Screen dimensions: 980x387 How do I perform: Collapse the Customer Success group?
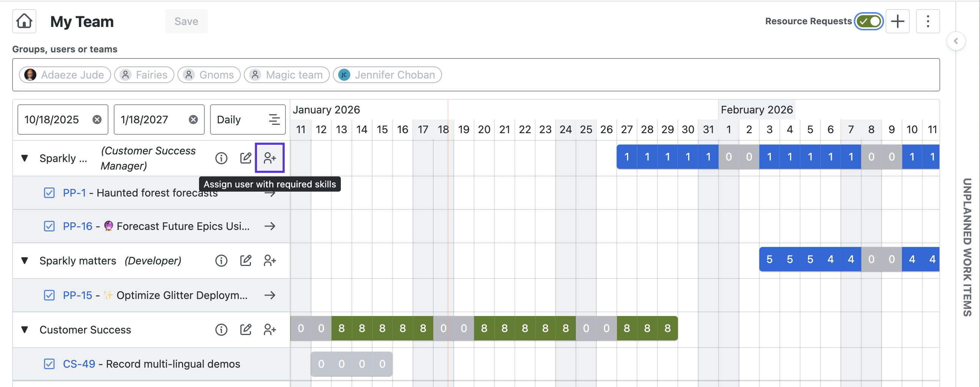click(x=25, y=329)
